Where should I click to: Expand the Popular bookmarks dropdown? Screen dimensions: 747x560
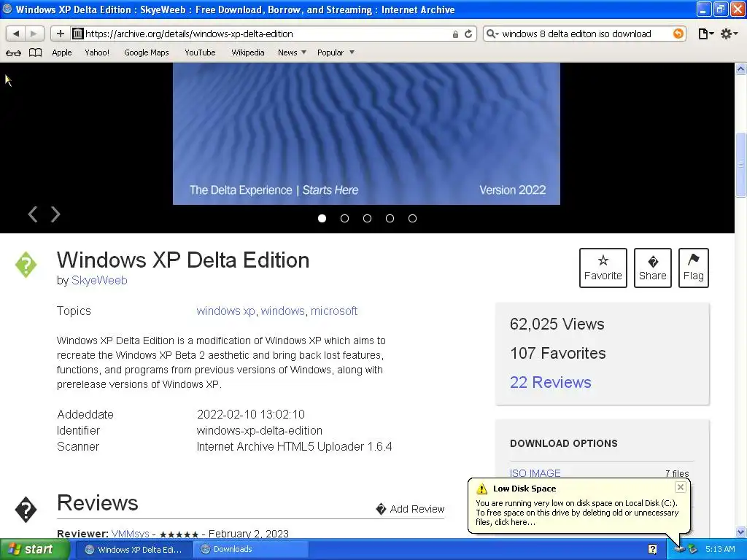point(336,52)
